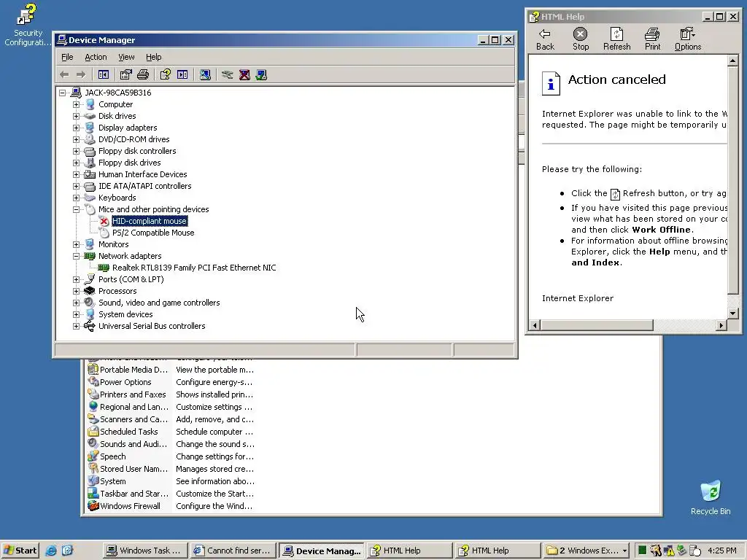Viewport: 747px width, 560px height.
Task: Expand the Computer node
Action: (76, 104)
